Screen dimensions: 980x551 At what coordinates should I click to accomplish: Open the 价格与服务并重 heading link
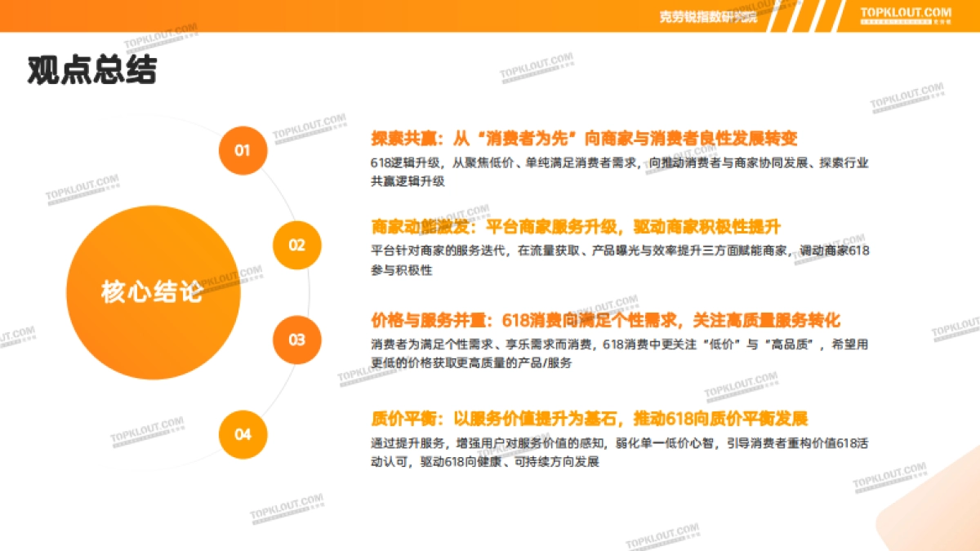click(x=604, y=318)
